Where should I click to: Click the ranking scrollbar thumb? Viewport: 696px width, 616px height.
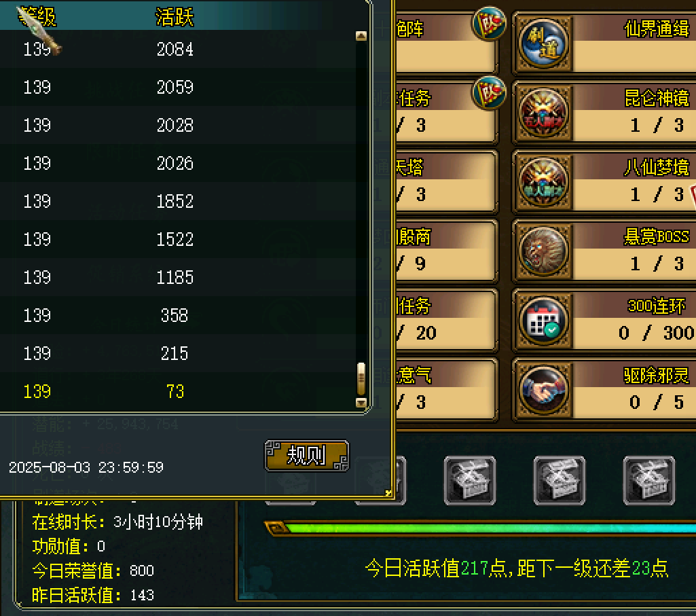(x=361, y=379)
